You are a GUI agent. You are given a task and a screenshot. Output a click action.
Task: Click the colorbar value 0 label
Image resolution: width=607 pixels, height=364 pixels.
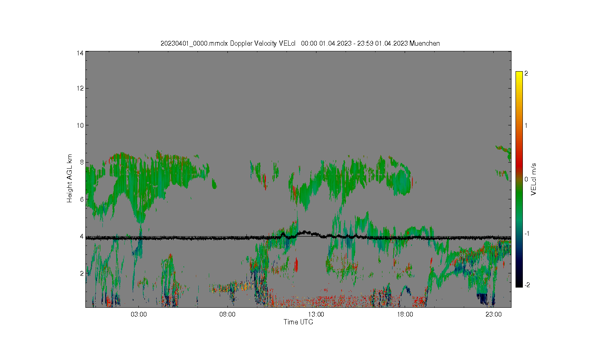coord(526,179)
